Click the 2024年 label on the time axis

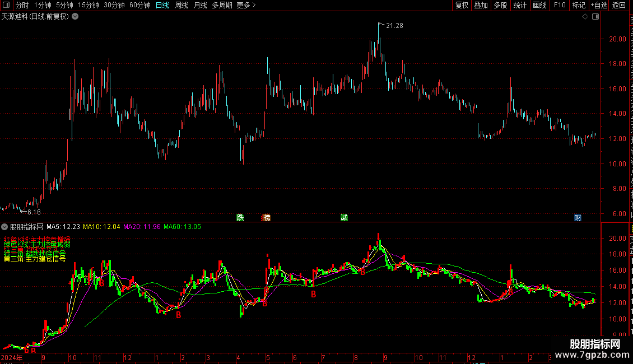click(x=12, y=357)
